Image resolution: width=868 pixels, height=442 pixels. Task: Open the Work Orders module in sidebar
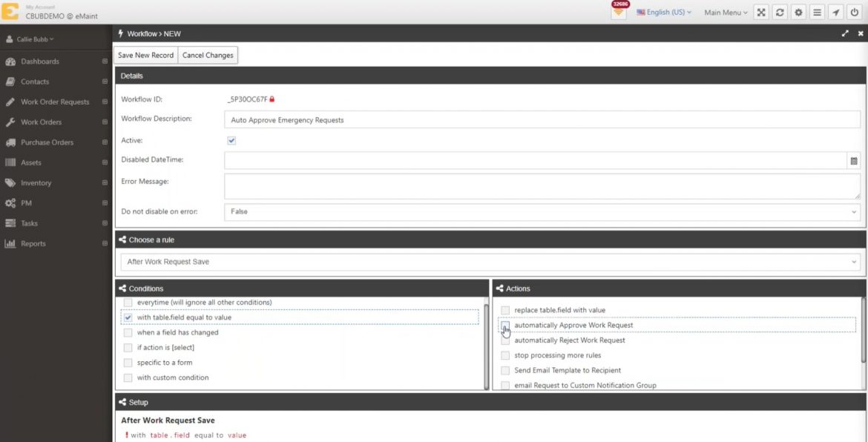pyautogui.click(x=10, y=122)
